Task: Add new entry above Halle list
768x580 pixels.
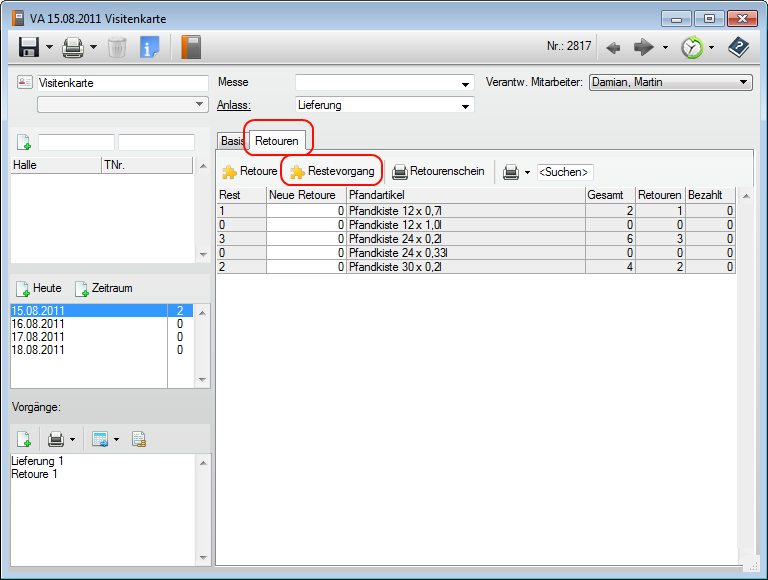Action: click(x=23, y=143)
